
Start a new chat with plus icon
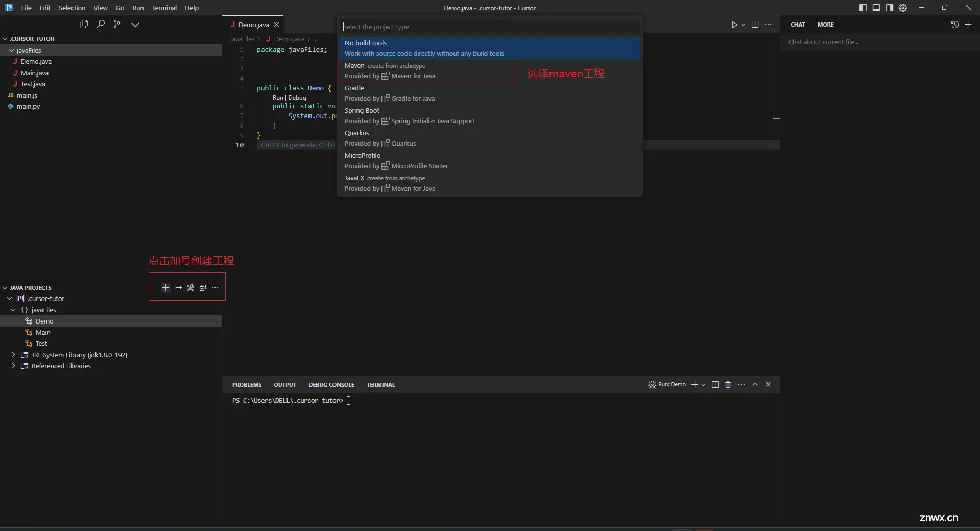(968, 25)
